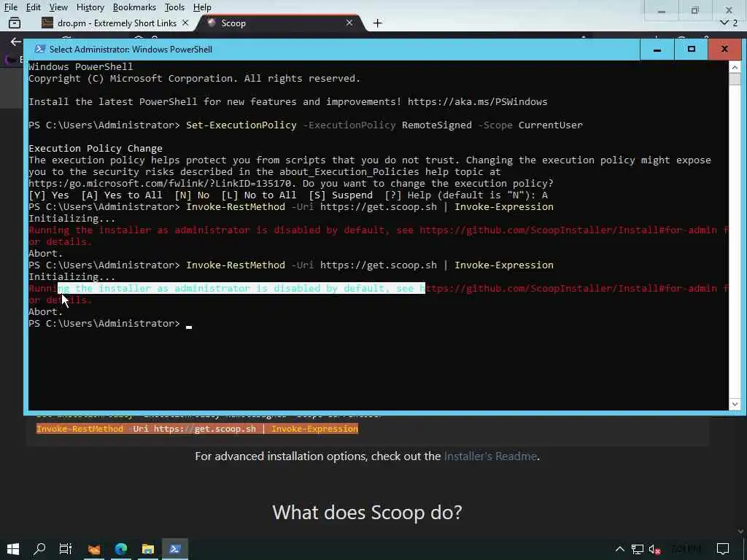747x560 pixels.
Task: Click the first Invoke-RestMethod command line
Action: [291, 206]
